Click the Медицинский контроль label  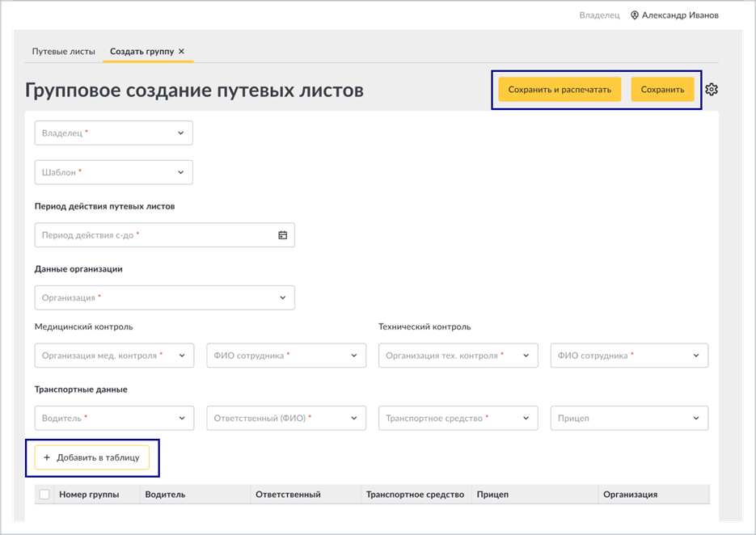[83, 326]
